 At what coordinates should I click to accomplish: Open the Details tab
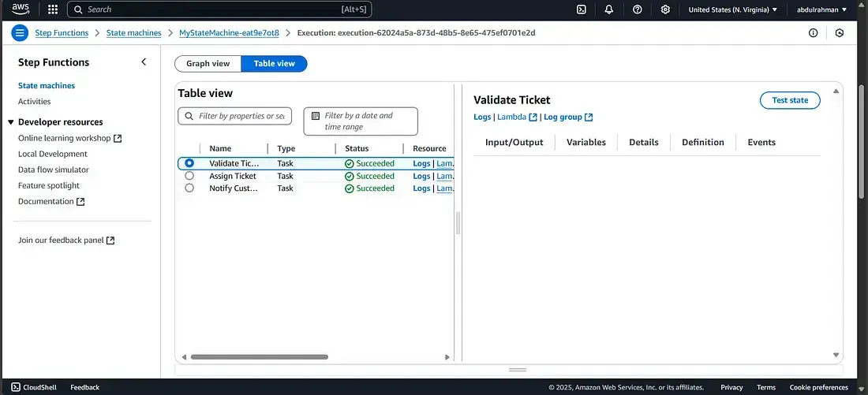click(x=644, y=142)
